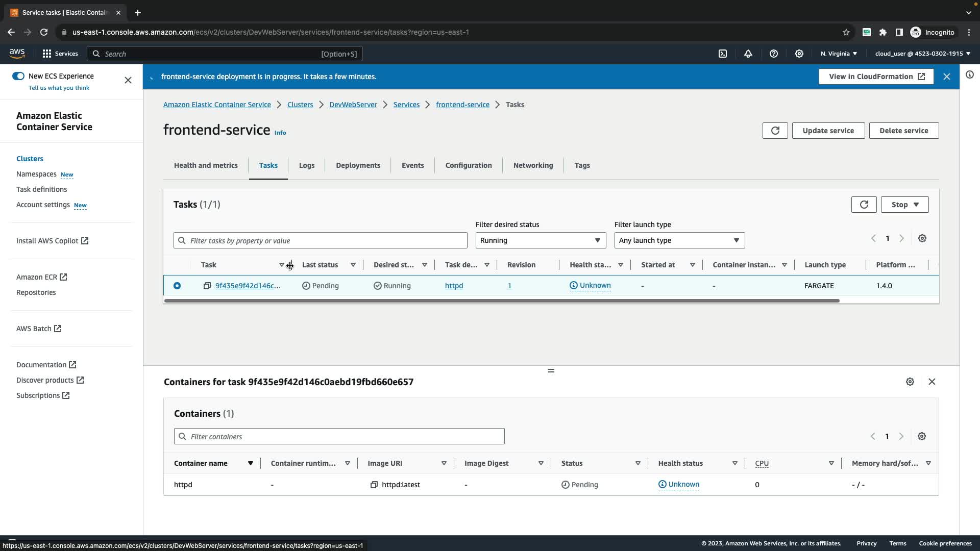Click the horizontal scrollbar under Tasks table
This screenshot has height=551, width=980.
click(x=502, y=300)
